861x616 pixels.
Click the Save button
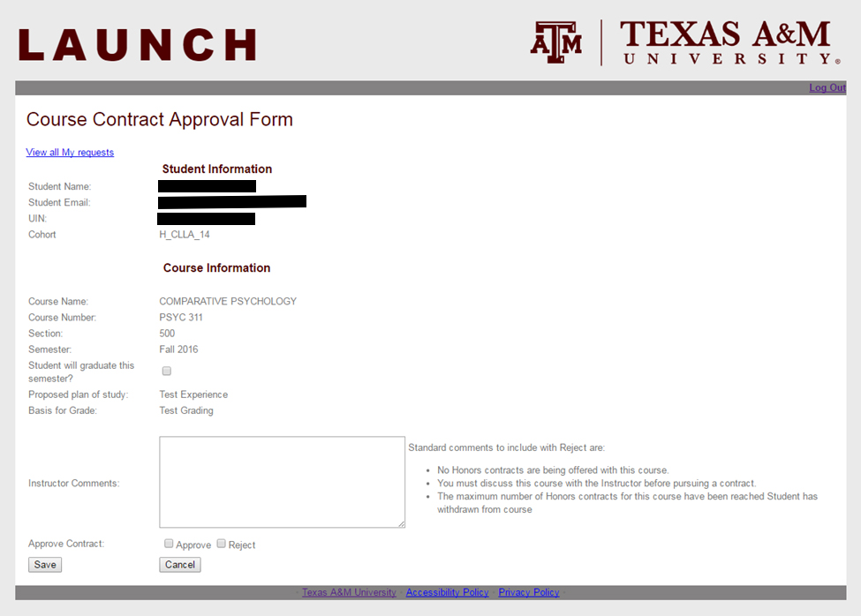[45, 565]
